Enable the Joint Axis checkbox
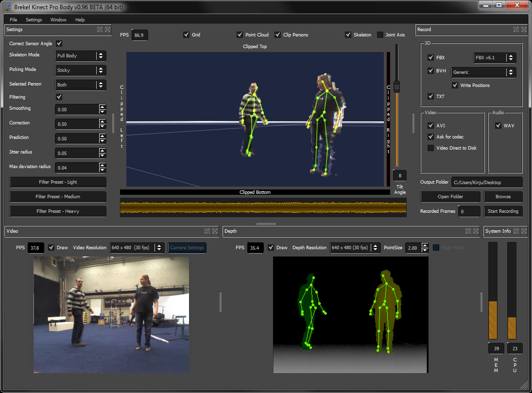Viewport: 532px width, 393px height. tap(380, 35)
